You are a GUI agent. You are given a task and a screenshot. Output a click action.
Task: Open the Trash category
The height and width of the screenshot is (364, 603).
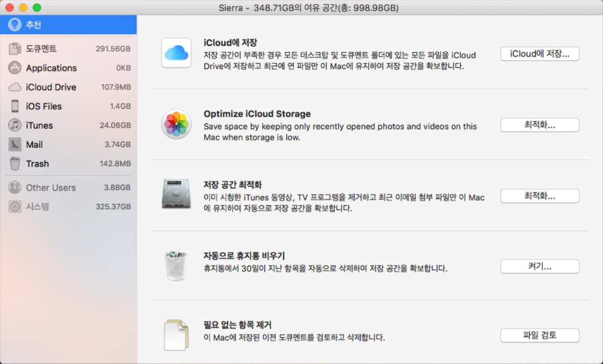tap(68, 163)
